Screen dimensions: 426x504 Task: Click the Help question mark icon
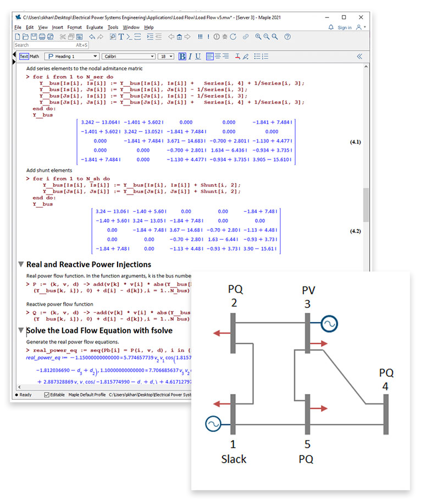287,37
